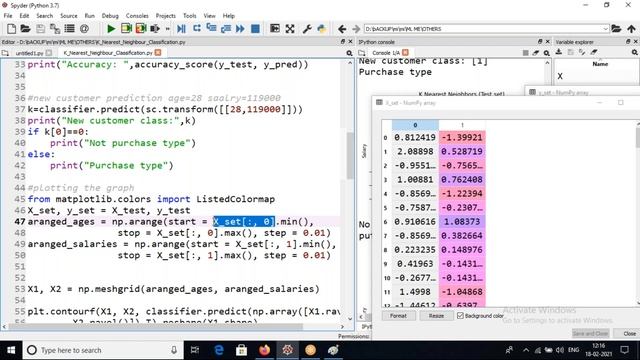Image resolution: width=640 pixels, height=360 pixels.
Task: Go back with the left arrow icon
Action: (342, 29)
